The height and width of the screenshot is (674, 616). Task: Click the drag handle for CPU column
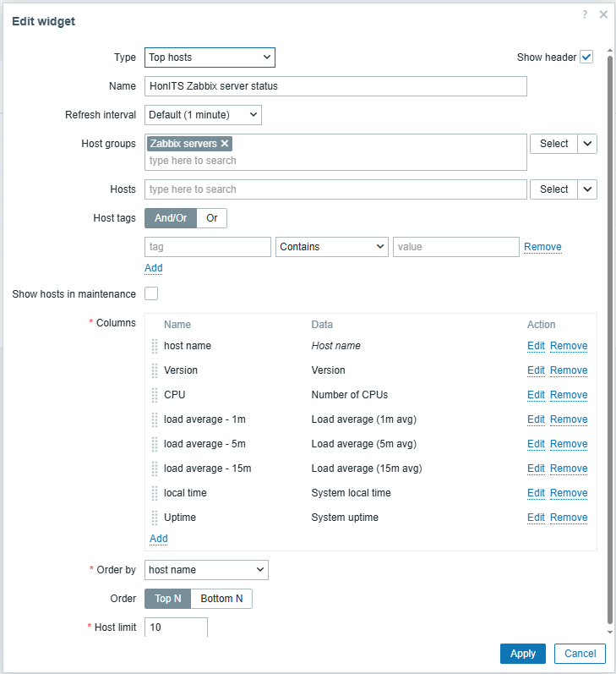pyautogui.click(x=155, y=395)
